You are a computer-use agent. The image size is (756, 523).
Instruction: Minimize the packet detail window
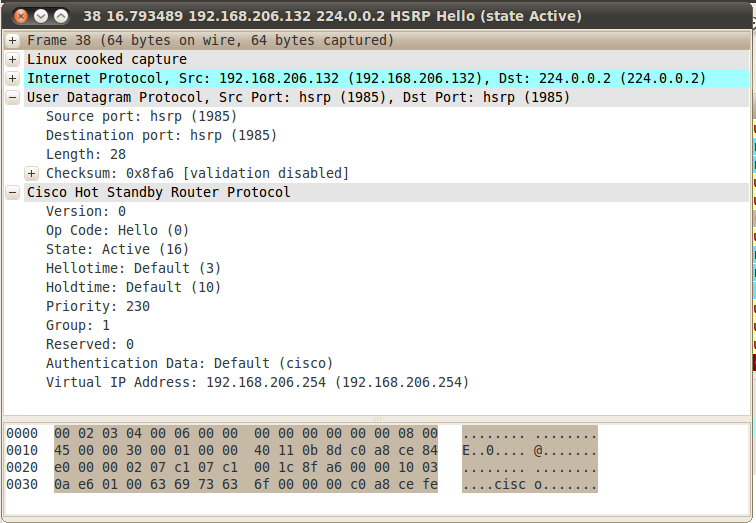40,16
